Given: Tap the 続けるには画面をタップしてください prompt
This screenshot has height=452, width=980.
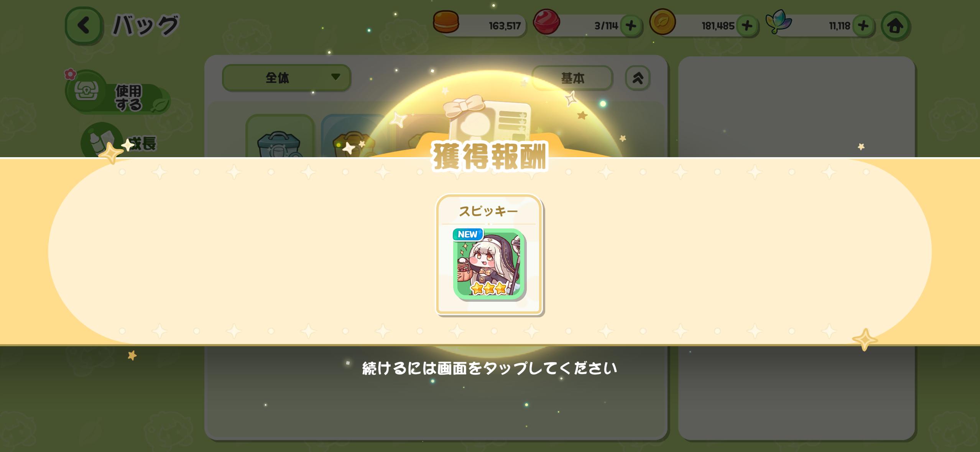Looking at the screenshot, I should [490, 368].
